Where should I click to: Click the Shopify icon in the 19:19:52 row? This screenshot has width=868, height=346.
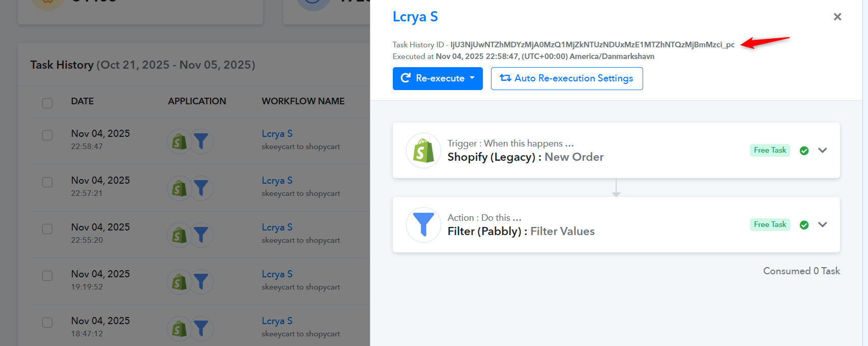point(179,282)
